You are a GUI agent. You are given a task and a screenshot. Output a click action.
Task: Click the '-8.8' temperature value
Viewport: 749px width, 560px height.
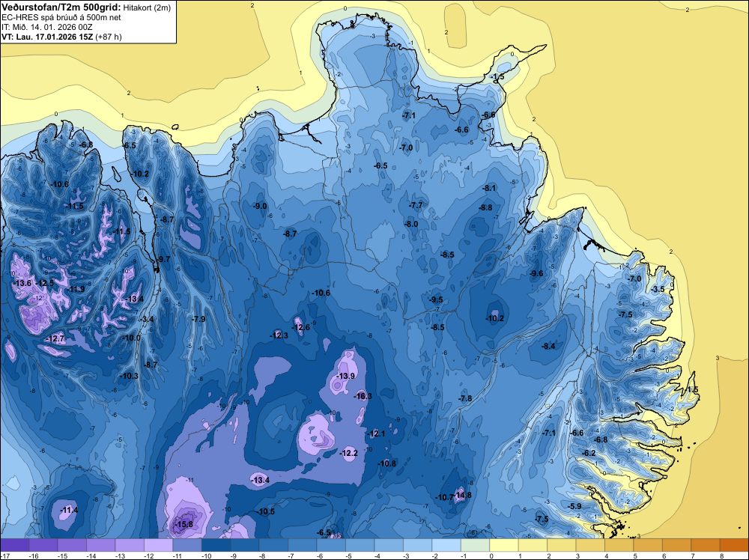pos(485,207)
